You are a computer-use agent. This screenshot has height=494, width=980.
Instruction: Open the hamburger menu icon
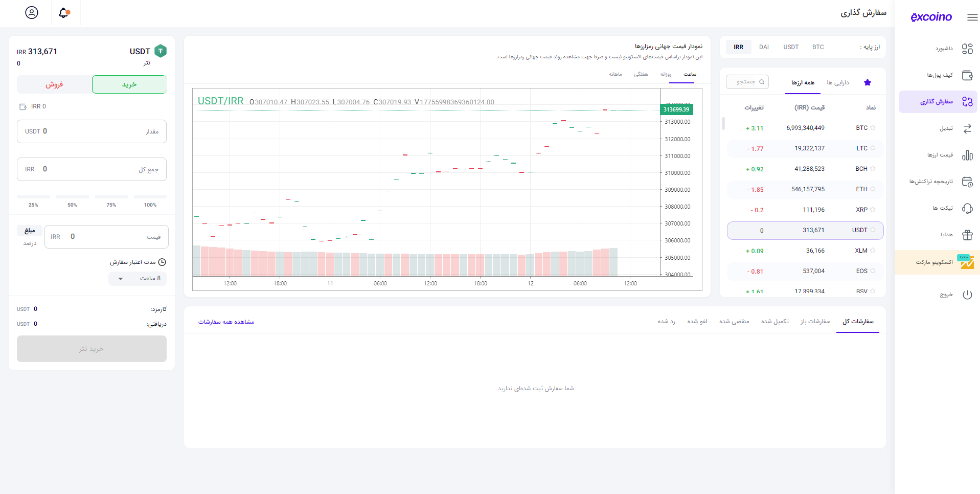972,17
